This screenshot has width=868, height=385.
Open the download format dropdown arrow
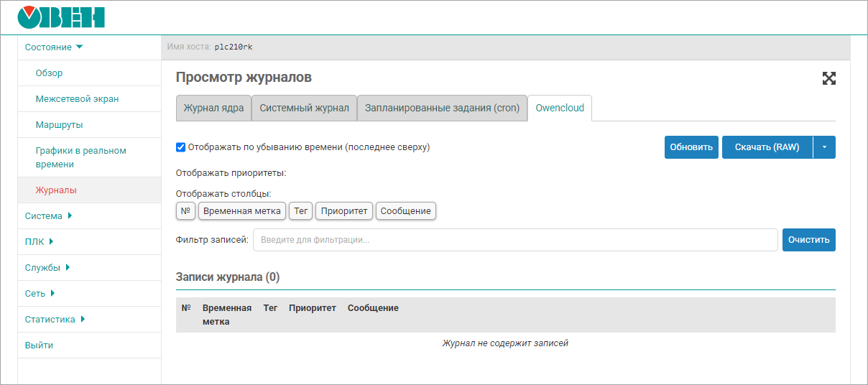(x=824, y=147)
